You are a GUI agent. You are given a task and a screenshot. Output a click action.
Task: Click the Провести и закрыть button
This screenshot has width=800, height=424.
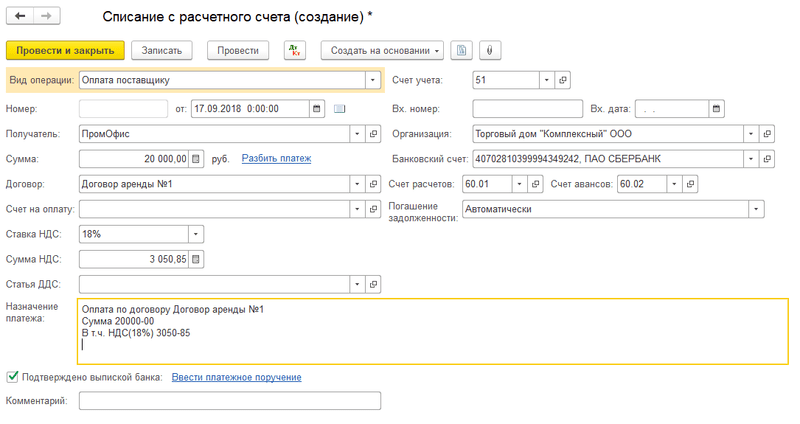(x=65, y=50)
